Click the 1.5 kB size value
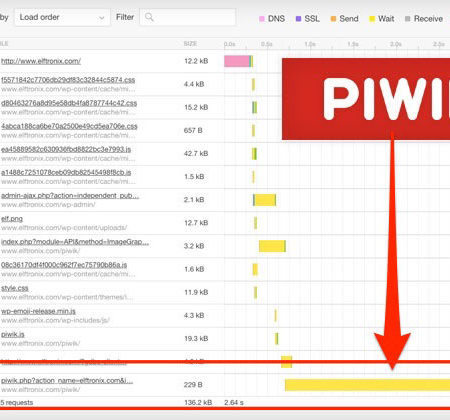This screenshot has height=420, width=450. coord(194,177)
